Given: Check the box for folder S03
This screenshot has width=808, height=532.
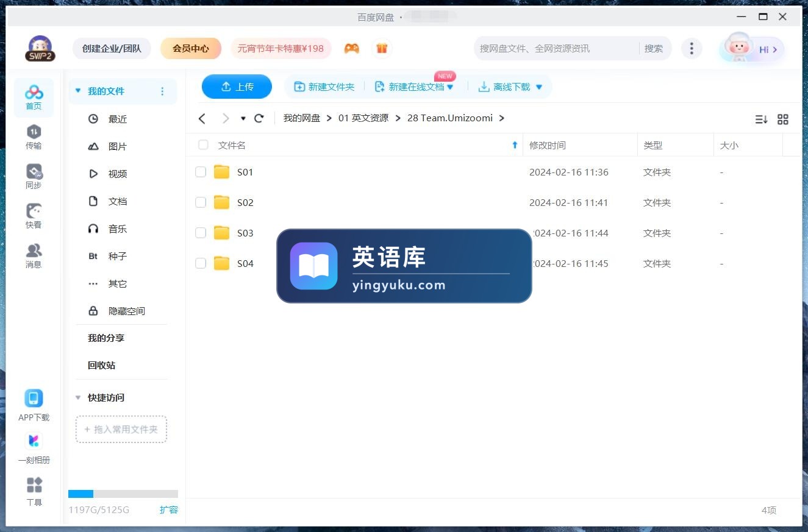Looking at the screenshot, I should (x=201, y=233).
